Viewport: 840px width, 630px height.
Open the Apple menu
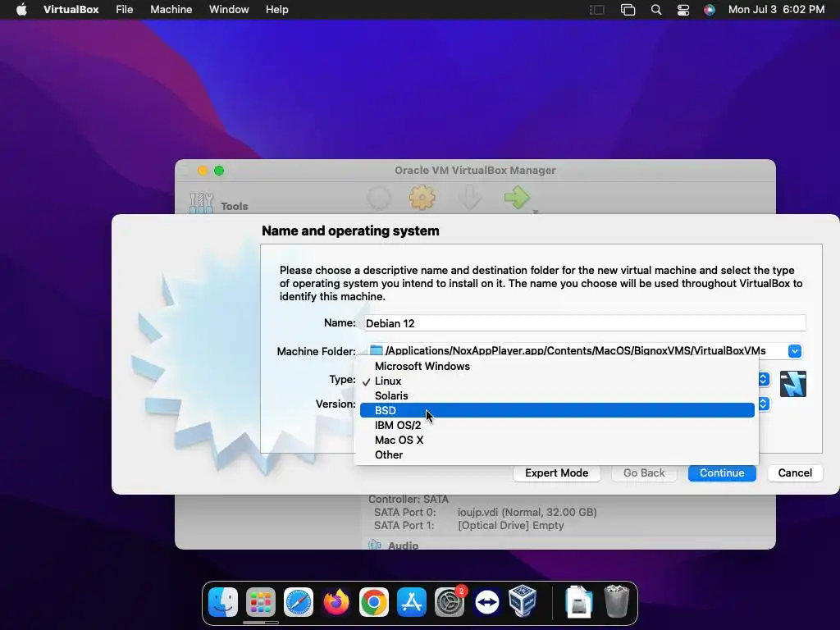21,10
